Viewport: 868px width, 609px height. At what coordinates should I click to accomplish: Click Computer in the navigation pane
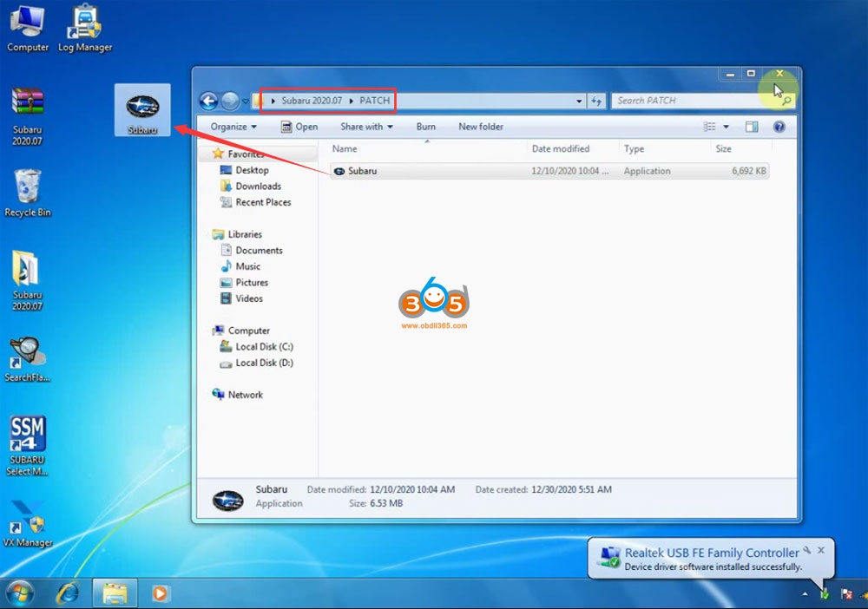[x=248, y=331]
